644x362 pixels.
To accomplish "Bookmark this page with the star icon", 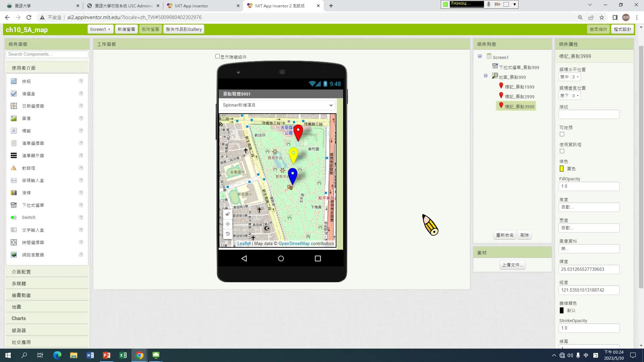I will coord(602,17).
